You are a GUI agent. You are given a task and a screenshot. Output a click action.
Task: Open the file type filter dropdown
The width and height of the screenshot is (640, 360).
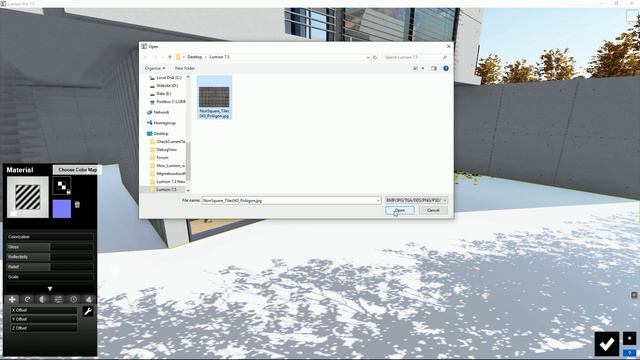(416, 200)
